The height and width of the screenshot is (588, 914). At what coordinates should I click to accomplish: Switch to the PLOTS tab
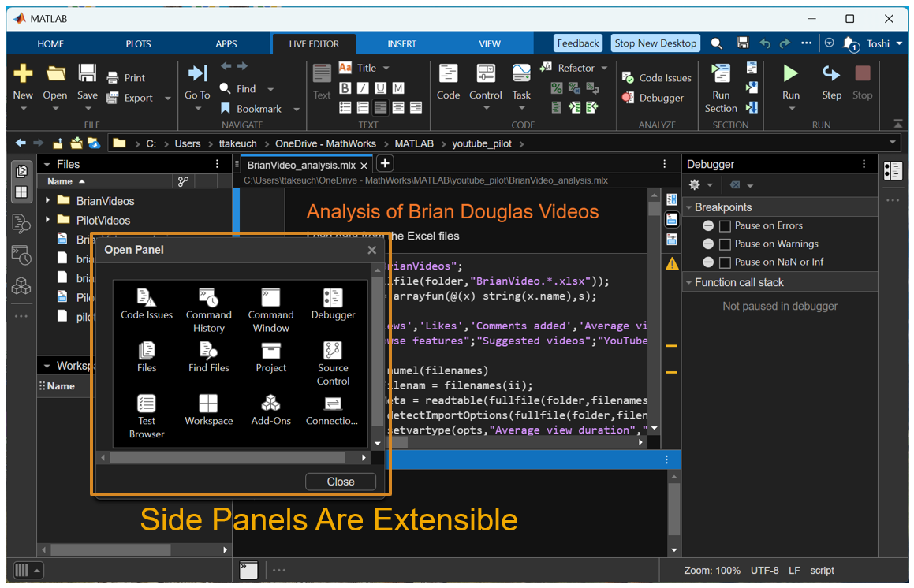click(138, 43)
